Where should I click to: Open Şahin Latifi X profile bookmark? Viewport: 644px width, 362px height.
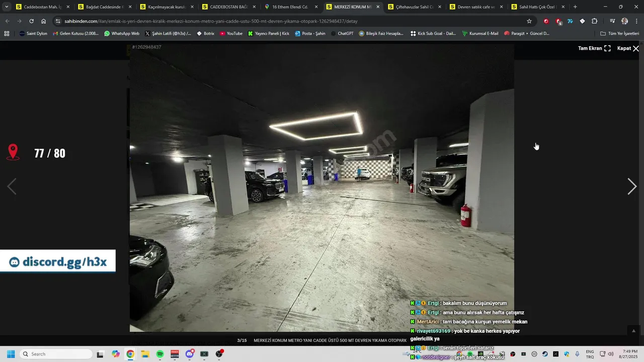[168, 33]
